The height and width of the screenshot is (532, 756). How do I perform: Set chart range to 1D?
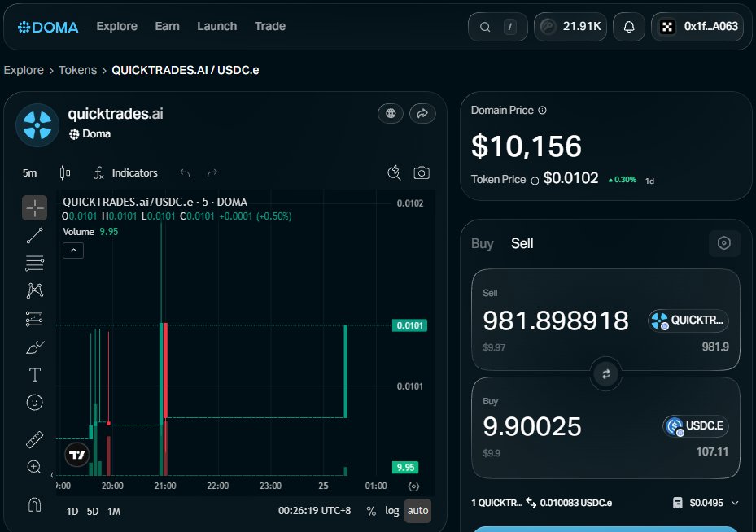tap(72, 512)
